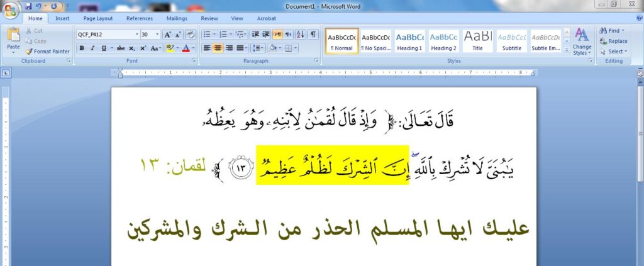Apply strikethrough formatting
Screen dimensions: 644x266
pos(120,48)
